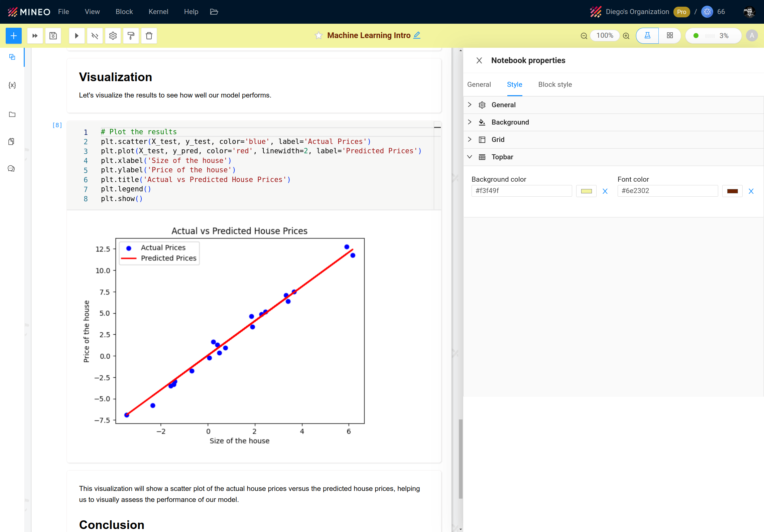Click the Background color hex input field
Viewport: 764px width, 532px height.
click(x=521, y=191)
